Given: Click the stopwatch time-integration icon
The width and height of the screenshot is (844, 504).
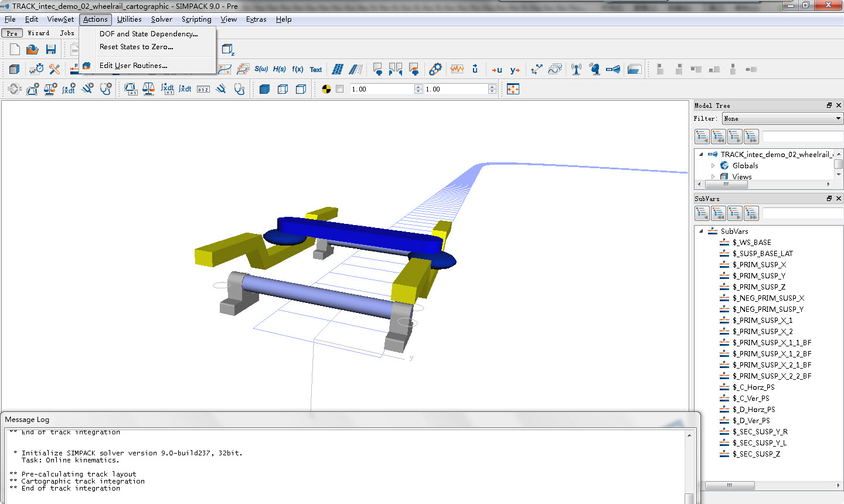Looking at the screenshot, I should click(x=36, y=69).
